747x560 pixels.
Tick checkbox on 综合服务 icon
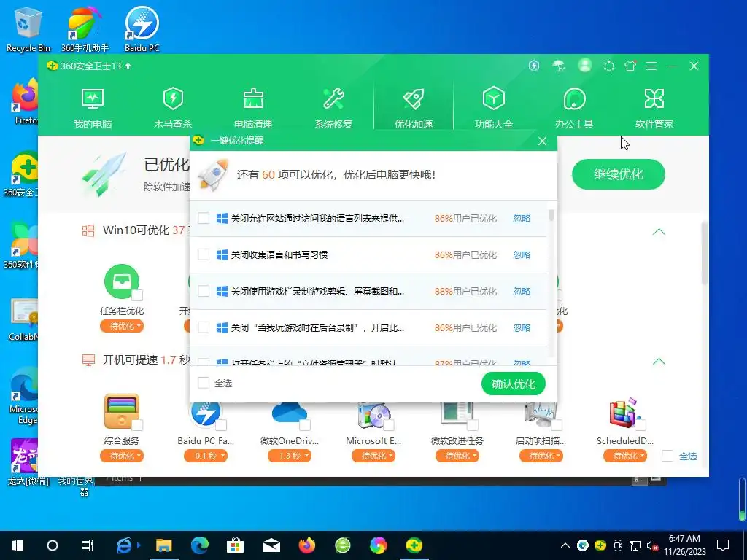pyautogui.click(x=137, y=425)
